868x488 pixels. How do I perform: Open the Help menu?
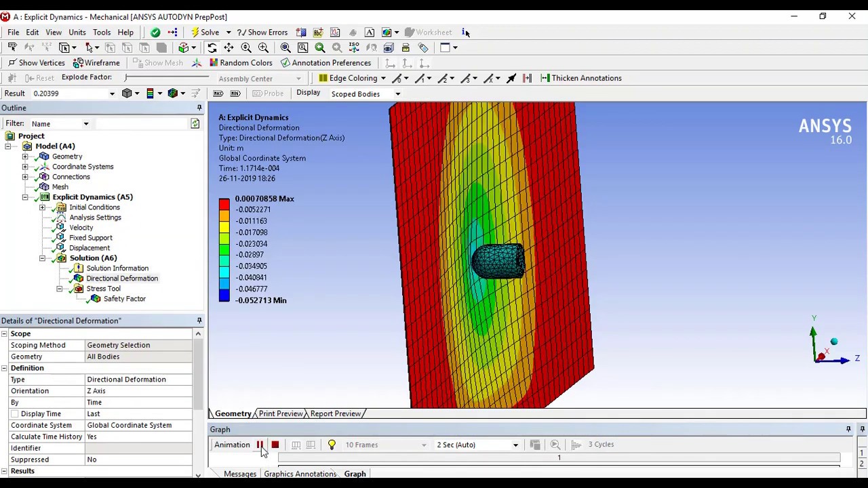[125, 32]
